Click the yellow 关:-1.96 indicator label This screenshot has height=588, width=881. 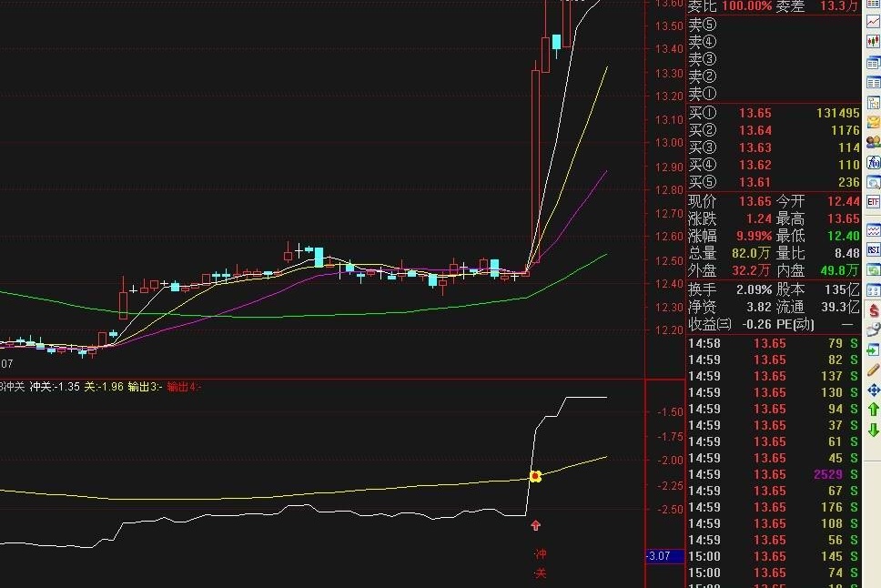pos(104,387)
